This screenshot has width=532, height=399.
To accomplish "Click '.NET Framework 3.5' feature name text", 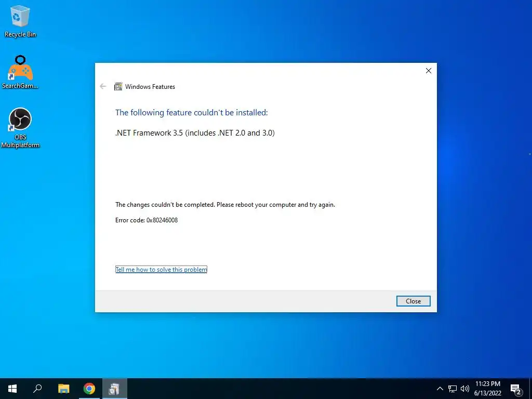I will [195, 132].
